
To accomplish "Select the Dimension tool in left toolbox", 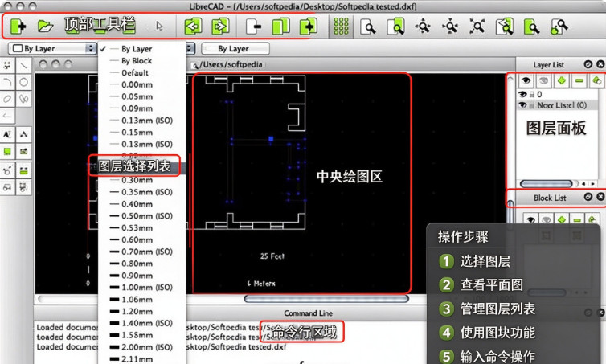I will 23,134.
